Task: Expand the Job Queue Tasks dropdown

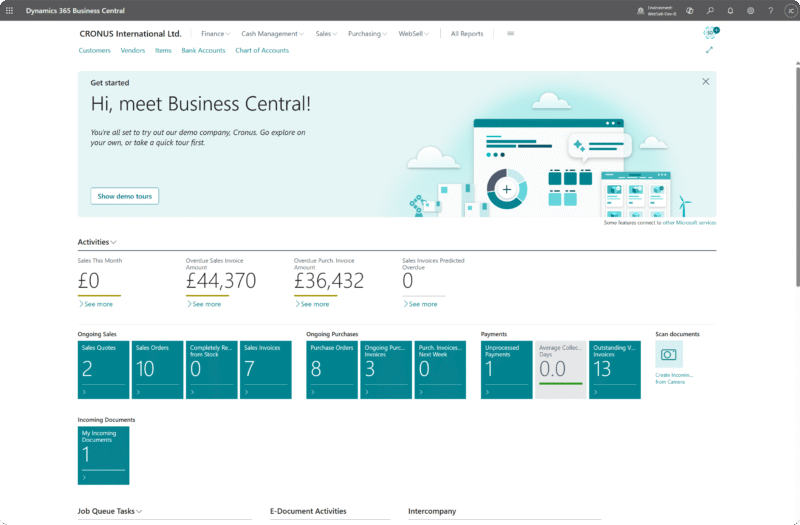Action: pyautogui.click(x=110, y=511)
